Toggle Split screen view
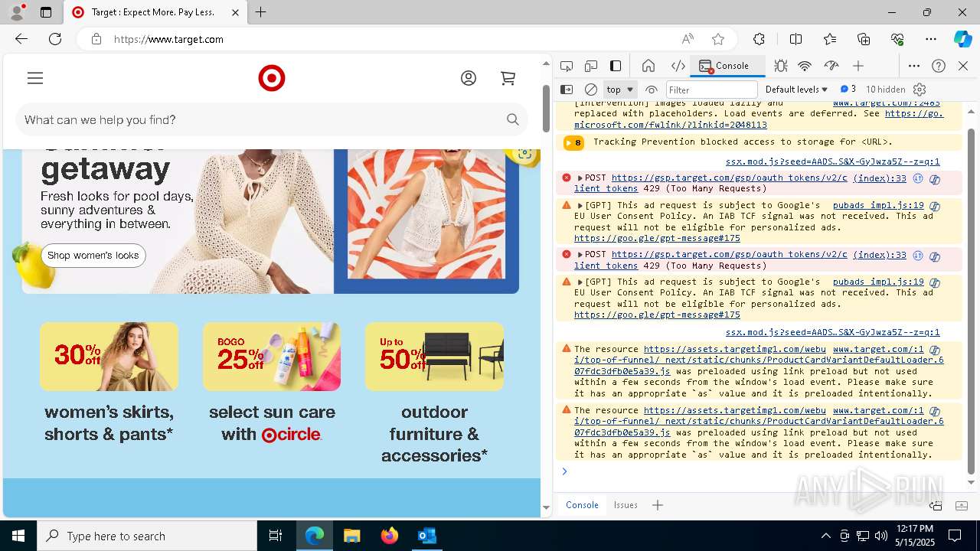The width and height of the screenshot is (980, 551). click(795, 39)
